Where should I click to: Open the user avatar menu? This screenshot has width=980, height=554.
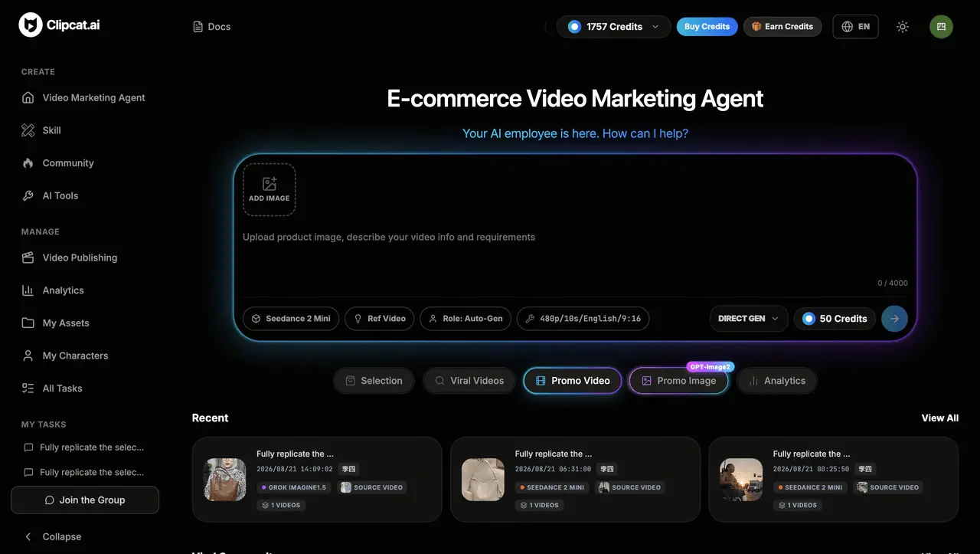(941, 27)
